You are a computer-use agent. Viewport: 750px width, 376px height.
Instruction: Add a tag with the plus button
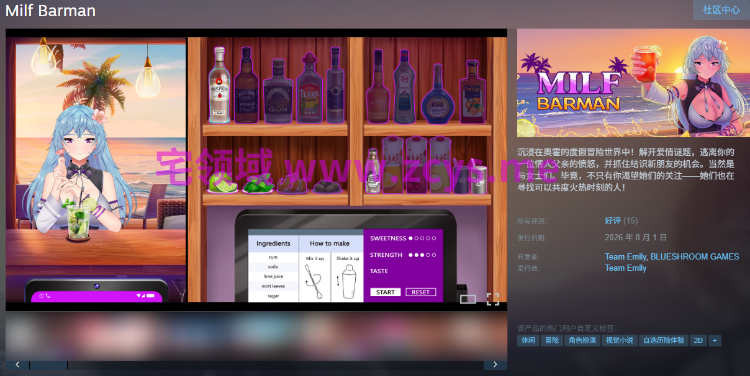coord(715,341)
